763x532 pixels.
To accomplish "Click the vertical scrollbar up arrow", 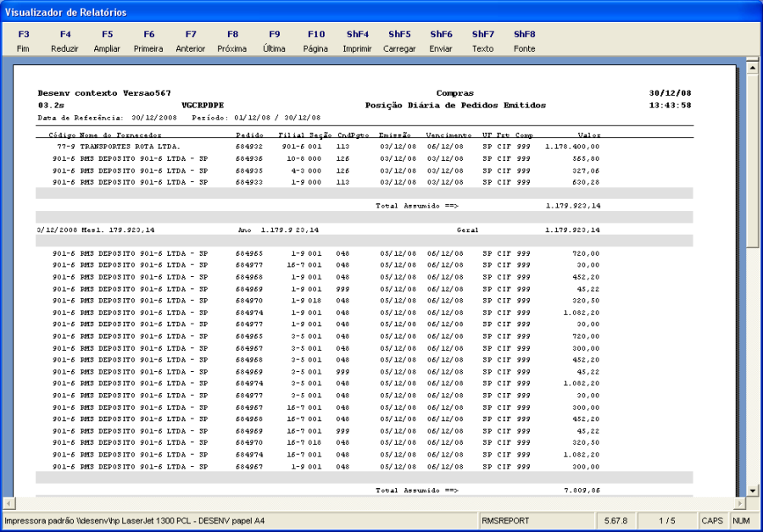I will coord(752,67).
